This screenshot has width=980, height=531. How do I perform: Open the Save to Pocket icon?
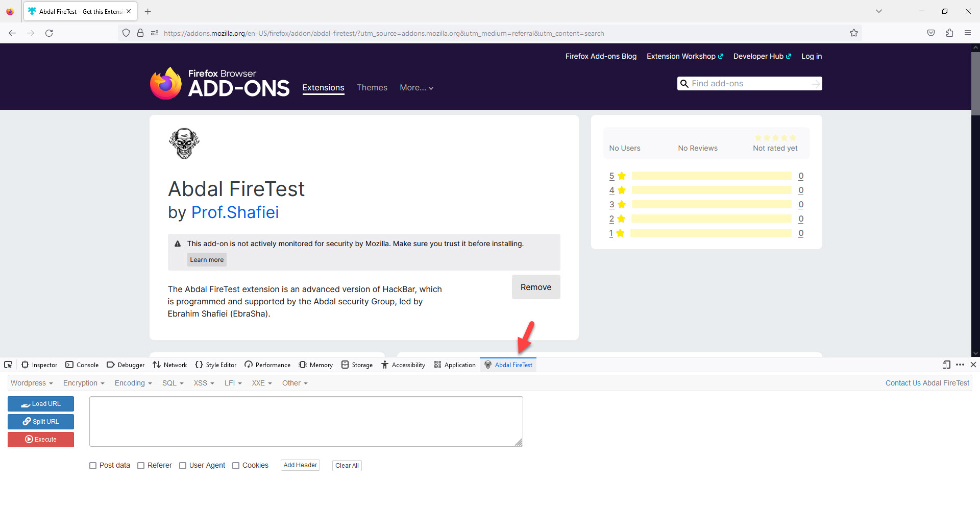click(x=931, y=33)
